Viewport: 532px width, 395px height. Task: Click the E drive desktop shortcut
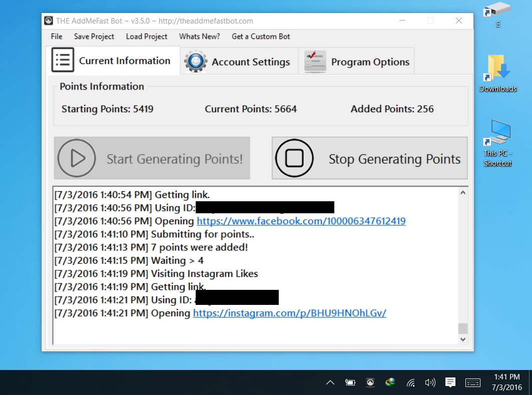point(497,14)
